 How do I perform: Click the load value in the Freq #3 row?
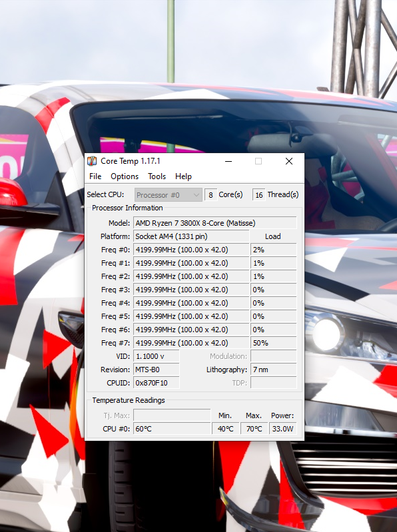click(274, 290)
